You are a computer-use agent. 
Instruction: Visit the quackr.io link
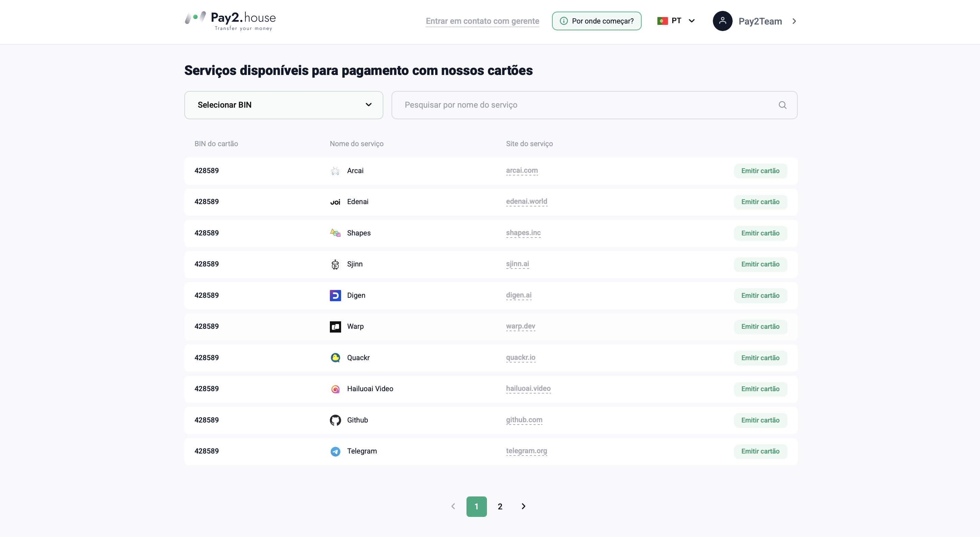pos(520,357)
